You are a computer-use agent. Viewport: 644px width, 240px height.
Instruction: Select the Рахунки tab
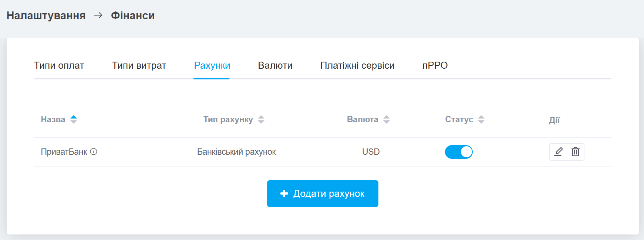click(212, 65)
